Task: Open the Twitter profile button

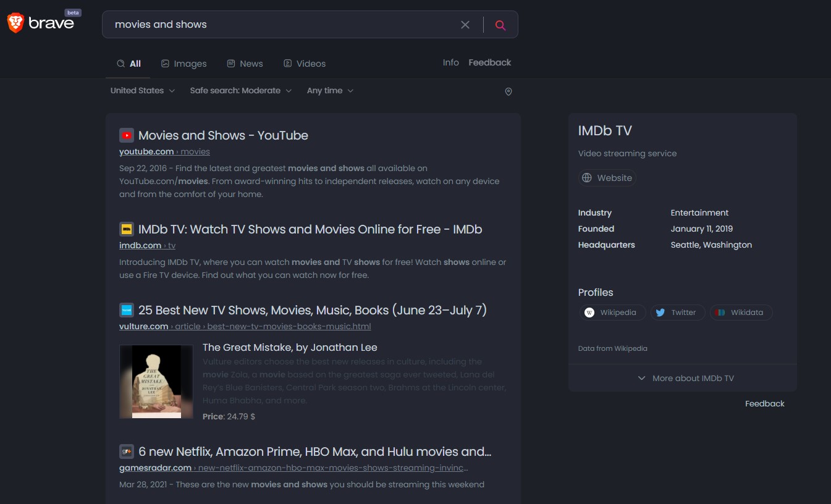Action: (678, 313)
